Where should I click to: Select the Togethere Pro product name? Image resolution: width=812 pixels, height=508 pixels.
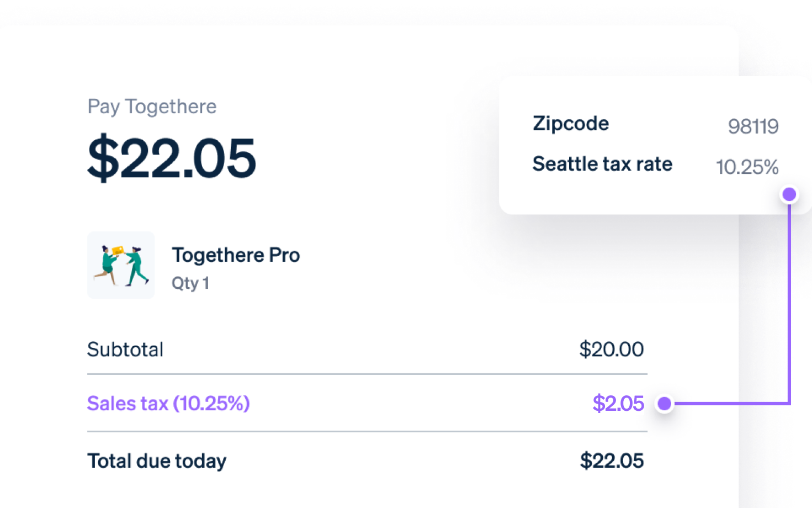tap(236, 255)
